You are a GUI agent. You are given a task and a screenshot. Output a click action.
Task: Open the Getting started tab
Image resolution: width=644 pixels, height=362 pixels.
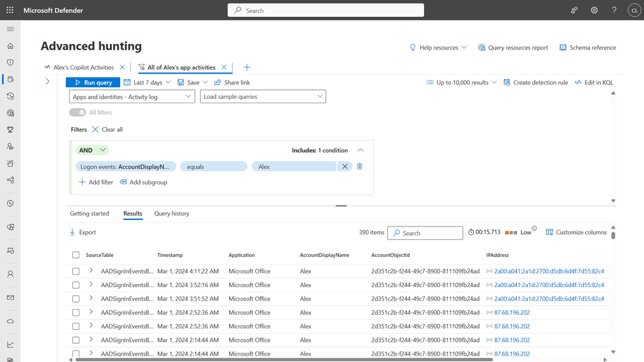tap(89, 213)
